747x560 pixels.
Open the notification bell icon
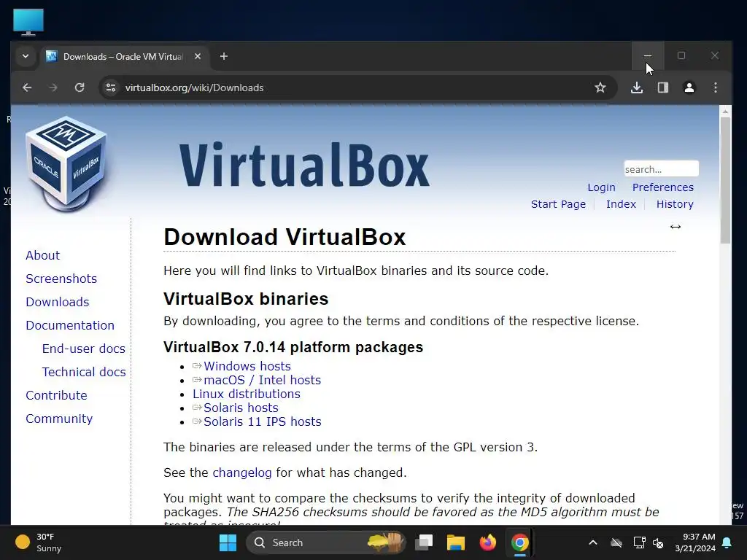click(x=727, y=542)
